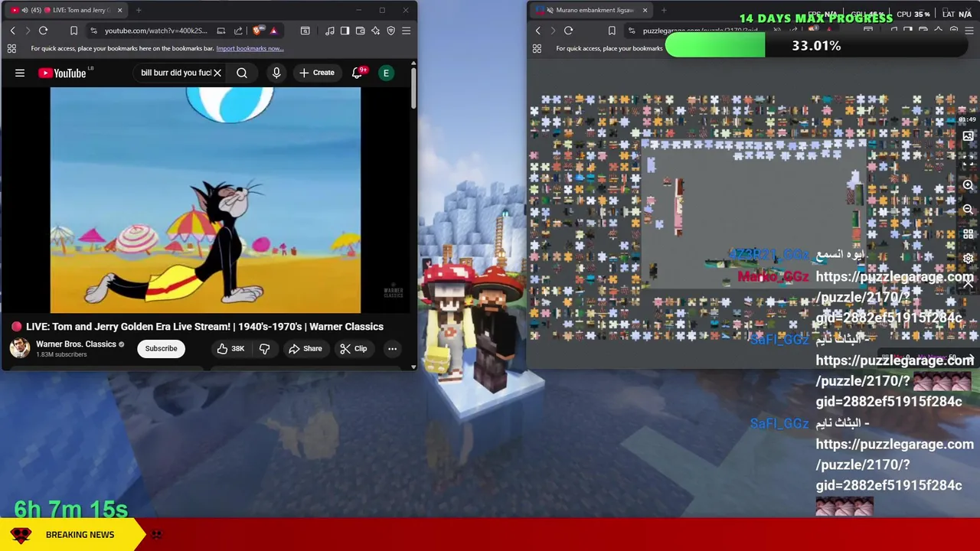
Task: Subscribe to Warner Bros. Classics
Action: (161, 348)
